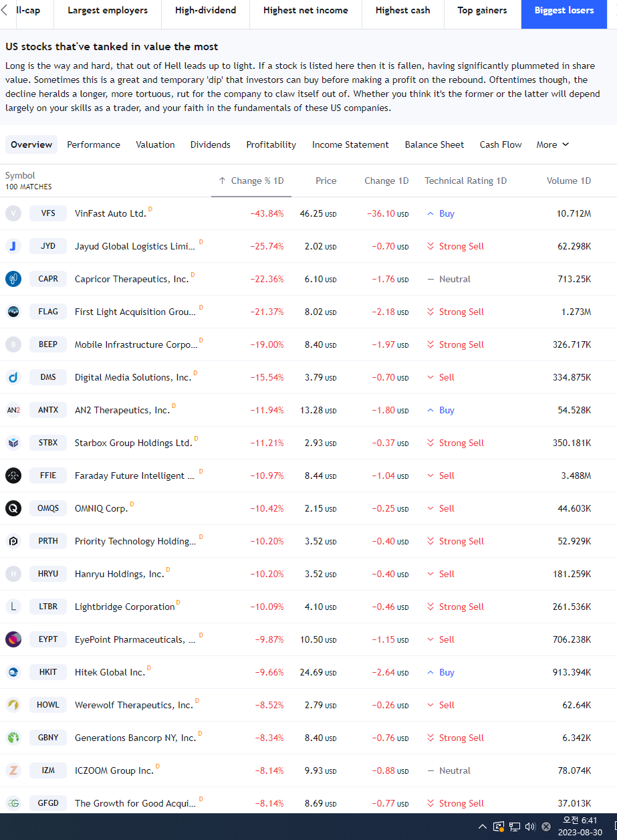Switch to Largest employers tab
Image resolution: width=617 pixels, height=840 pixels.
pyautogui.click(x=108, y=10)
